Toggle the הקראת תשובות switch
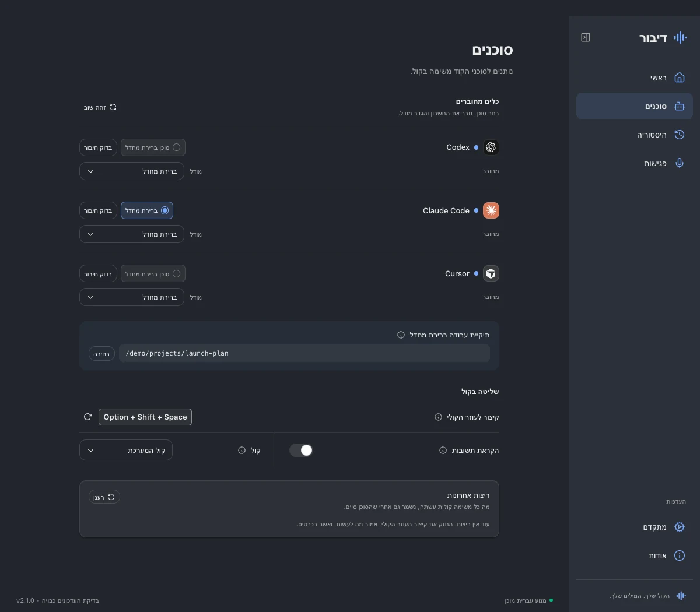 pyautogui.click(x=301, y=450)
